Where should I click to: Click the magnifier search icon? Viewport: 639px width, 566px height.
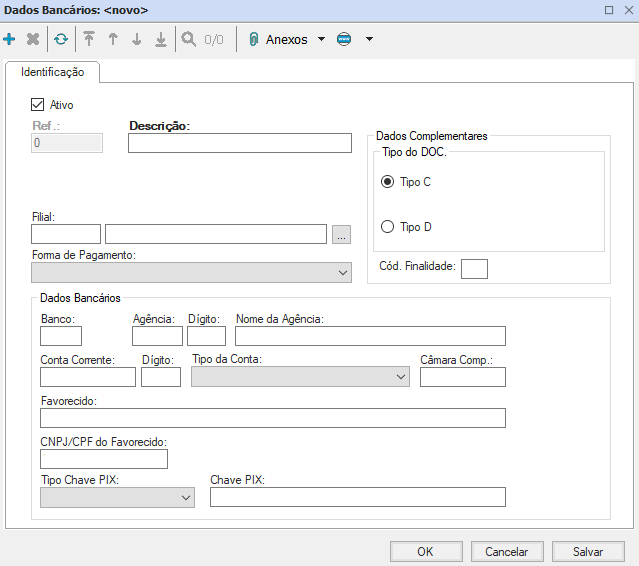pos(188,40)
